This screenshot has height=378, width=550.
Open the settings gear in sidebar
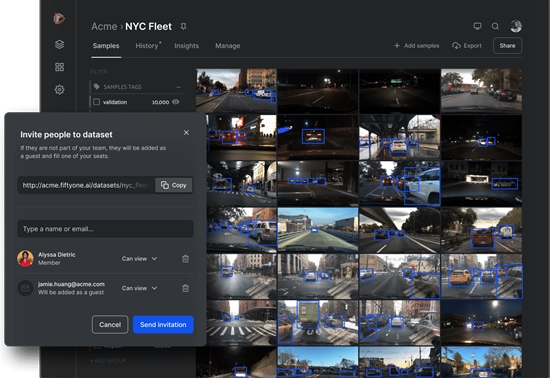(59, 90)
